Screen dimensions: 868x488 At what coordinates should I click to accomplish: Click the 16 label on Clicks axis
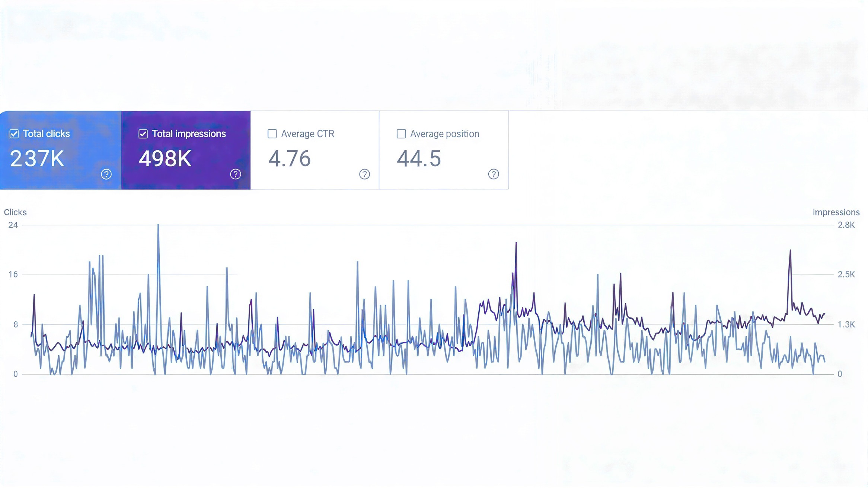[13, 274]
